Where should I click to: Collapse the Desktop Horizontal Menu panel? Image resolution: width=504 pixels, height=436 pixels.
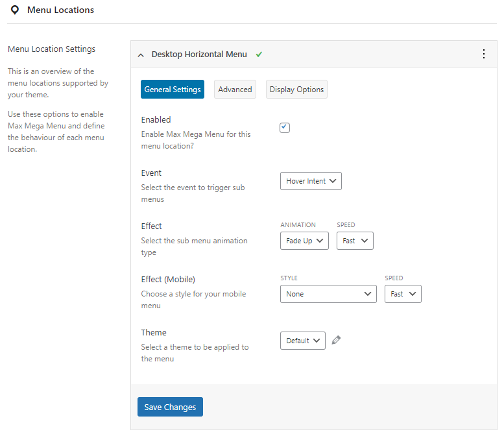click(141, 55)
